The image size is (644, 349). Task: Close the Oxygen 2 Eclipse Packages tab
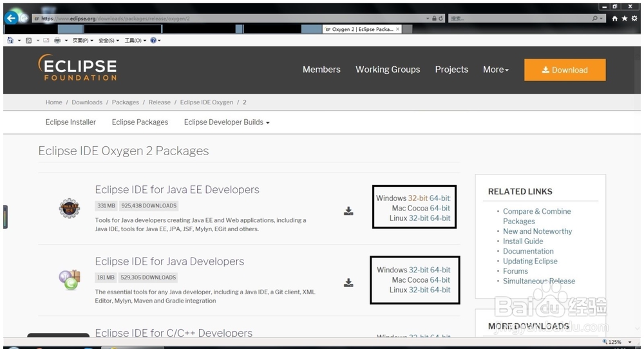point(397,29)
